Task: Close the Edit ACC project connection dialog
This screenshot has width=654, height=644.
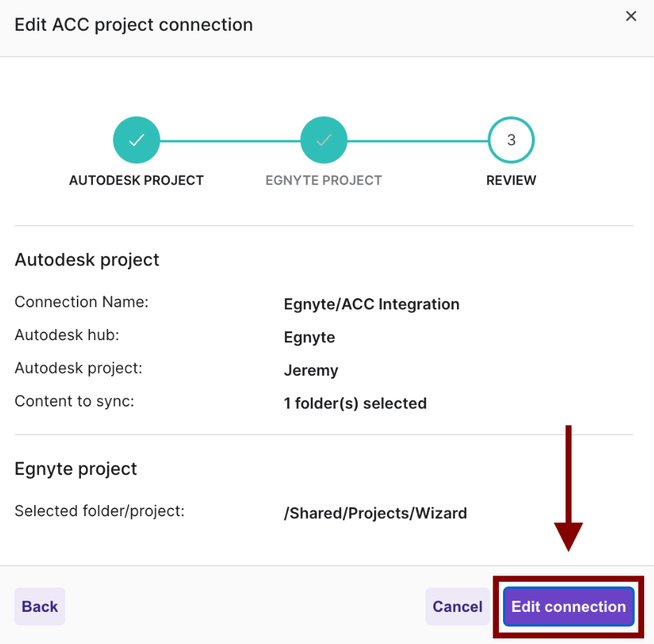Action: (630, 16)
